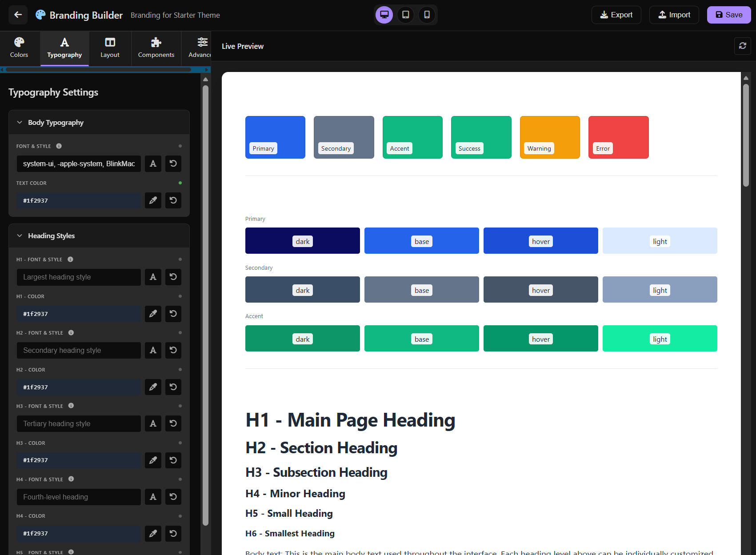This screenshot has width=756, height=555.
Task: Open eyedropper for H2 color
Action: 153,387
